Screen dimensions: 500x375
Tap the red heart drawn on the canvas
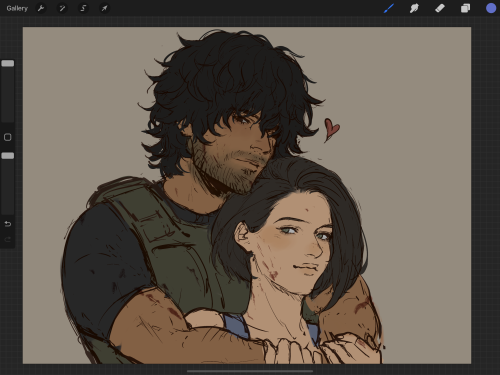click(x=331, y=129)
